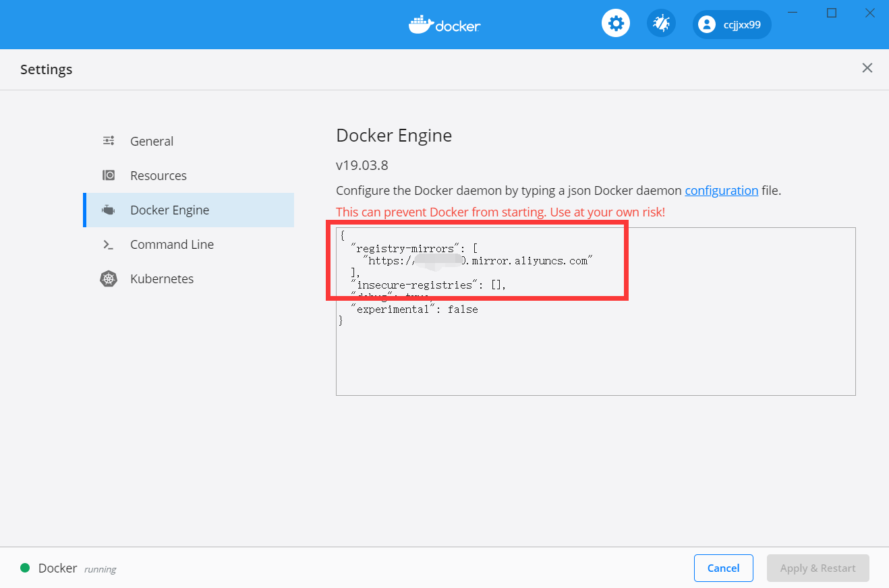Close the Settings panel
Screen dimensions: 889x588
[867, 68]
